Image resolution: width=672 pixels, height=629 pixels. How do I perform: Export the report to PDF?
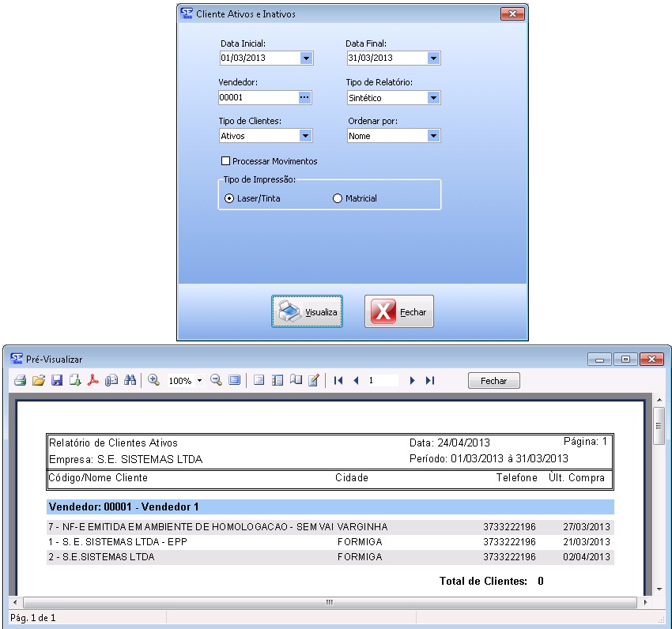click(x=92, y=381)
